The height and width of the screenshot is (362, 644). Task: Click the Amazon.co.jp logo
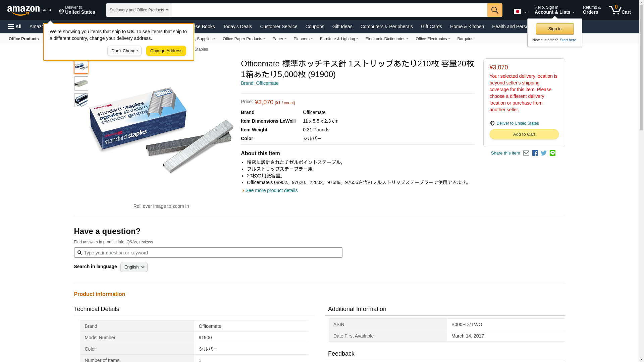[x=29, y=10]
